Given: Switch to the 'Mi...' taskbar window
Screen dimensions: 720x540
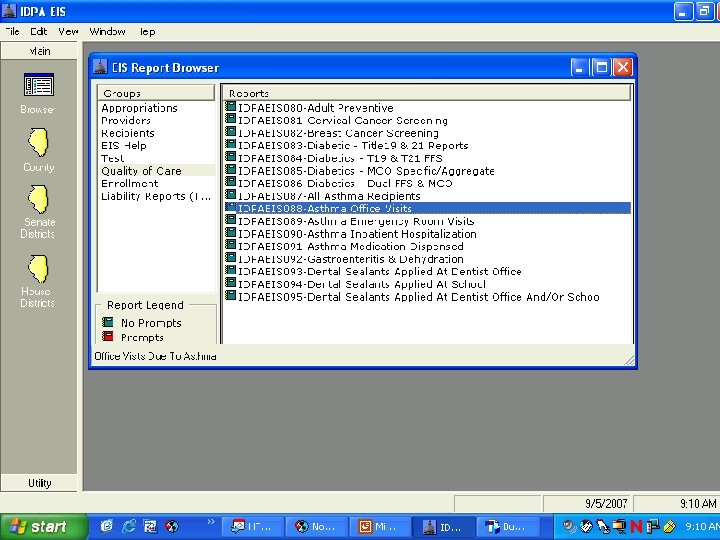Looking at the screenshot, I should (379, 527).
